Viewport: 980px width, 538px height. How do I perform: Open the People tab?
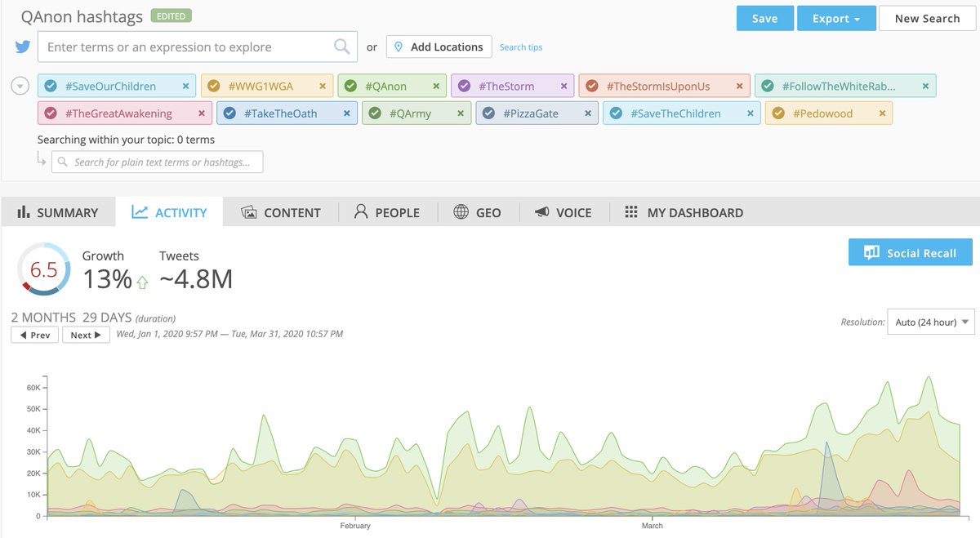387,212
